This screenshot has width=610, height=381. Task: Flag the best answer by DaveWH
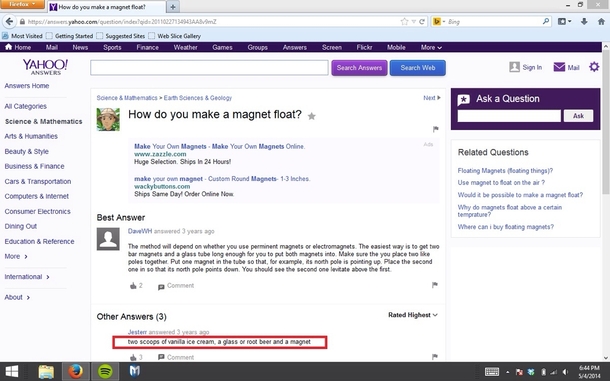tap(435, 285)
